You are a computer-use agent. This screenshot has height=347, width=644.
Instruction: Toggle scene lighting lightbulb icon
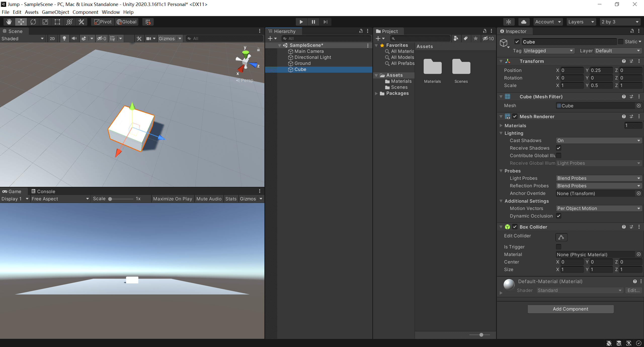pos(64,38)
